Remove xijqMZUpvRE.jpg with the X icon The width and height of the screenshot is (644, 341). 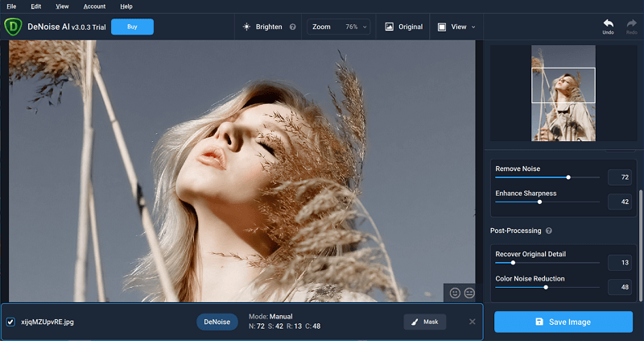(x=473, y=322)
